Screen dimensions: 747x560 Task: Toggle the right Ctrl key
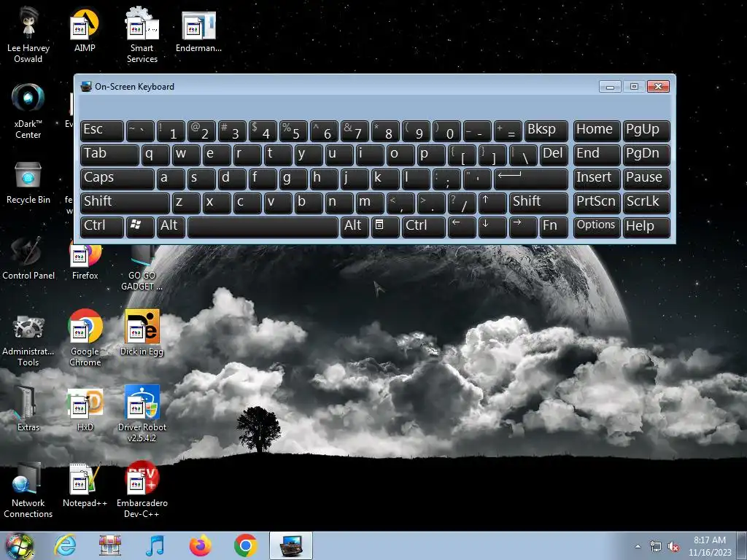tap(424, 227)
